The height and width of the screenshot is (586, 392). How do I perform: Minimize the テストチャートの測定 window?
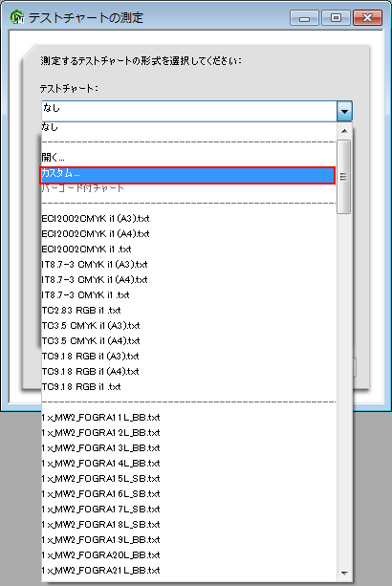pyautogui.click(x=304, y=18)
